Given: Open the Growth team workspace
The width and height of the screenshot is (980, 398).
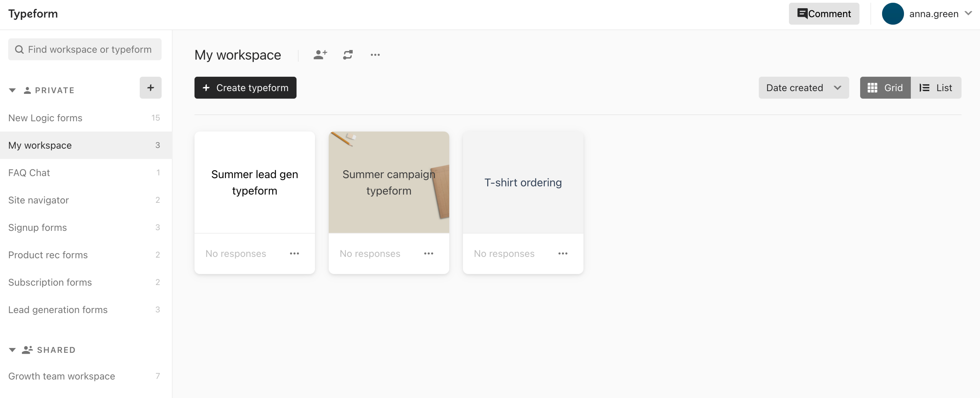Looking at the screenshot, I should point(86,376).
